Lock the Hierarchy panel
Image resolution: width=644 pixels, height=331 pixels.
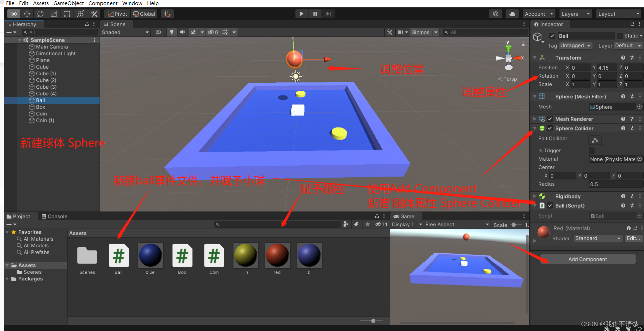click(87, 24)
